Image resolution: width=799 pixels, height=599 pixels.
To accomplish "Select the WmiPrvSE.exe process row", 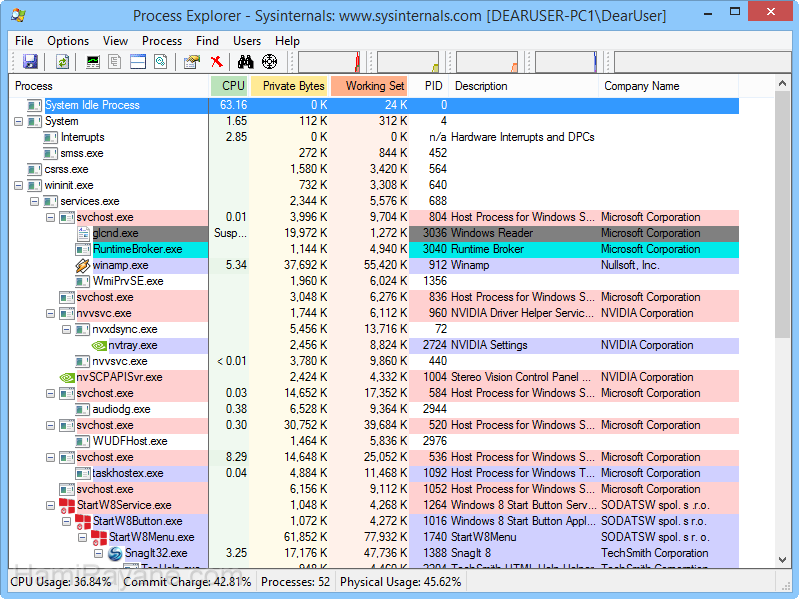I will (x=374, y=281).
